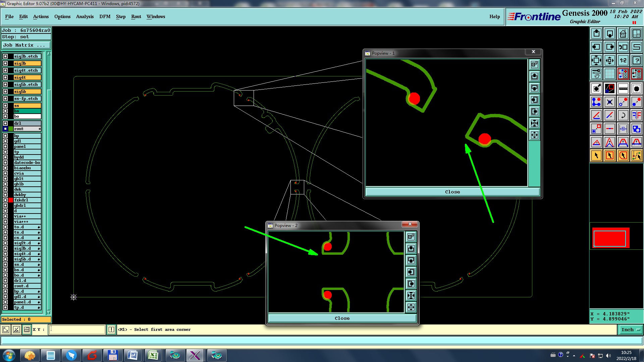The image size is (644, 362).
Task: Open Microsoft Excel from the taskbar
Action: 153,355
